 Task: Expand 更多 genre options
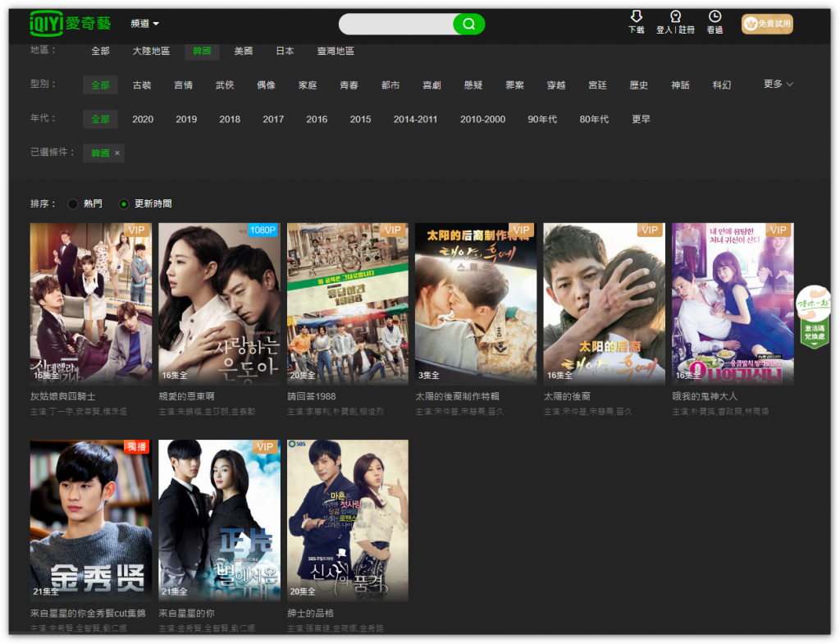pos(778,84)
